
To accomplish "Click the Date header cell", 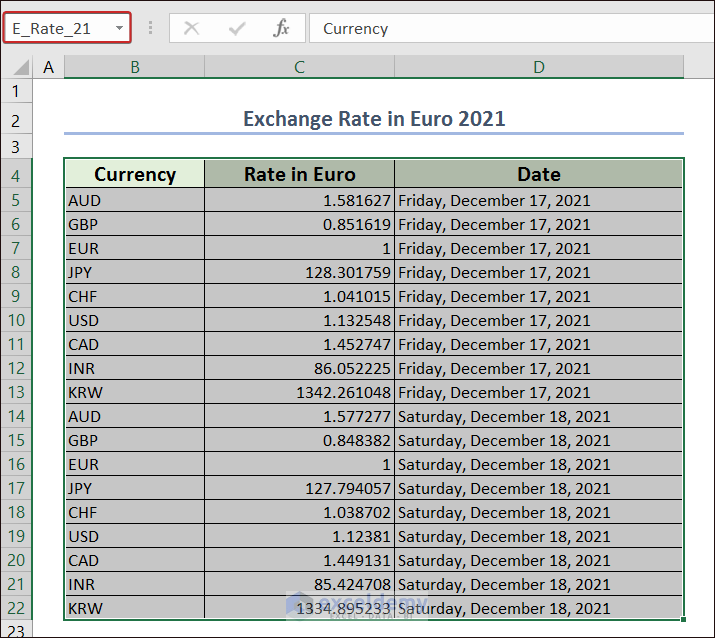I will (539, 174).
